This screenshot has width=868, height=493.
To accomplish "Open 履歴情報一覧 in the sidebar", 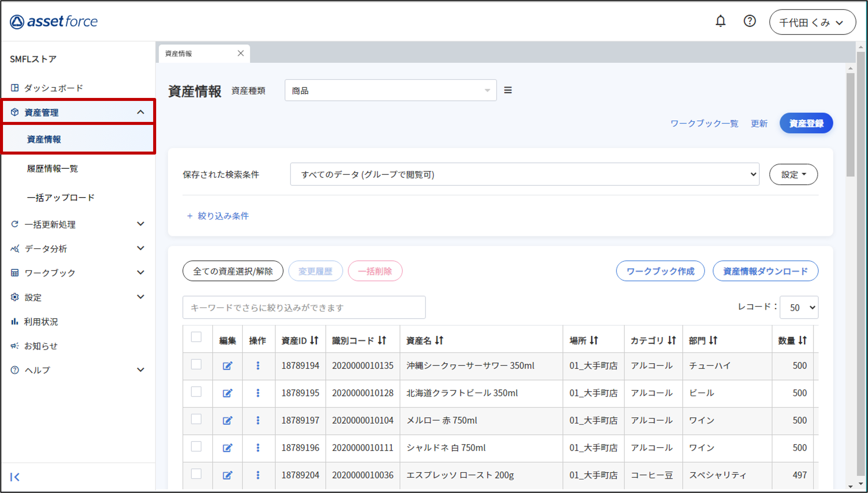I will click(53, 168).
